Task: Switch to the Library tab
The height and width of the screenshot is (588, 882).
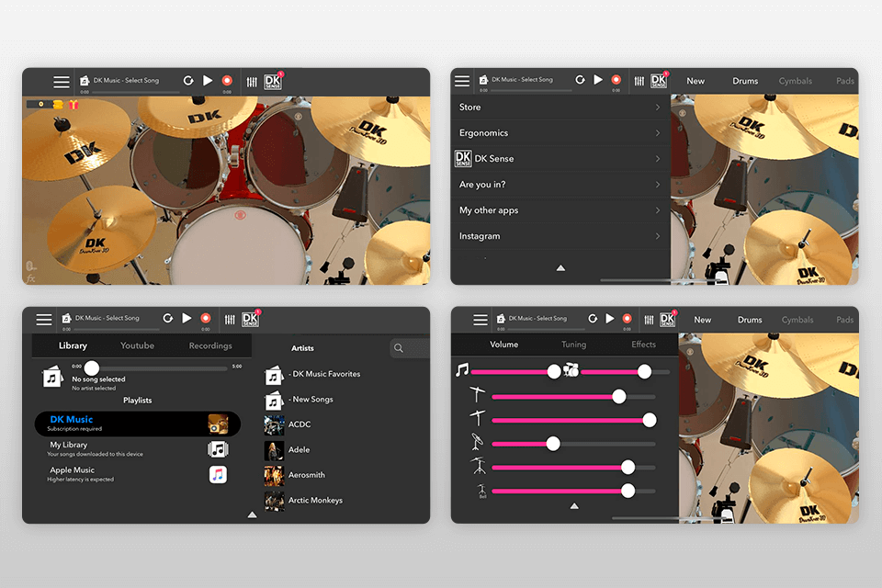Action: tap(73, 345)
